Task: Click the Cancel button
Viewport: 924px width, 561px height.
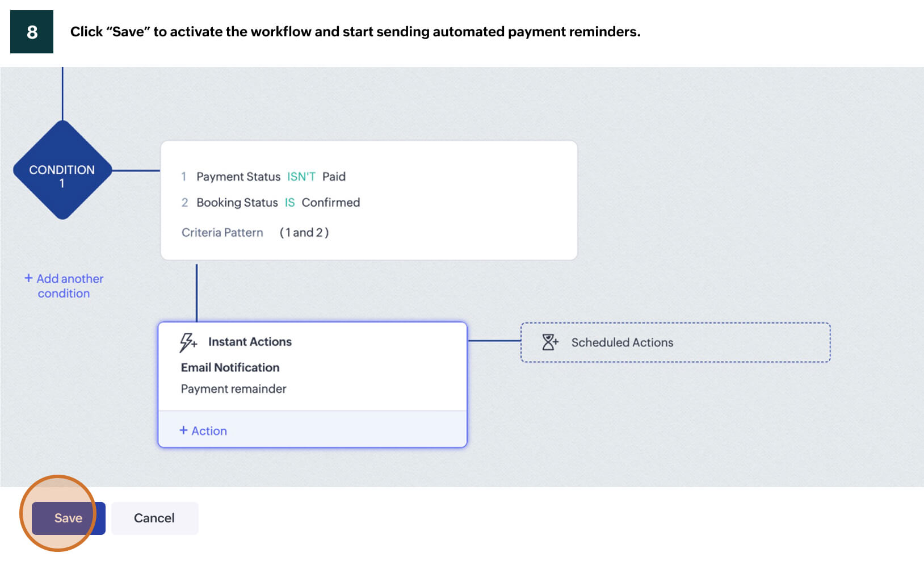Action: tap(154, 517)
